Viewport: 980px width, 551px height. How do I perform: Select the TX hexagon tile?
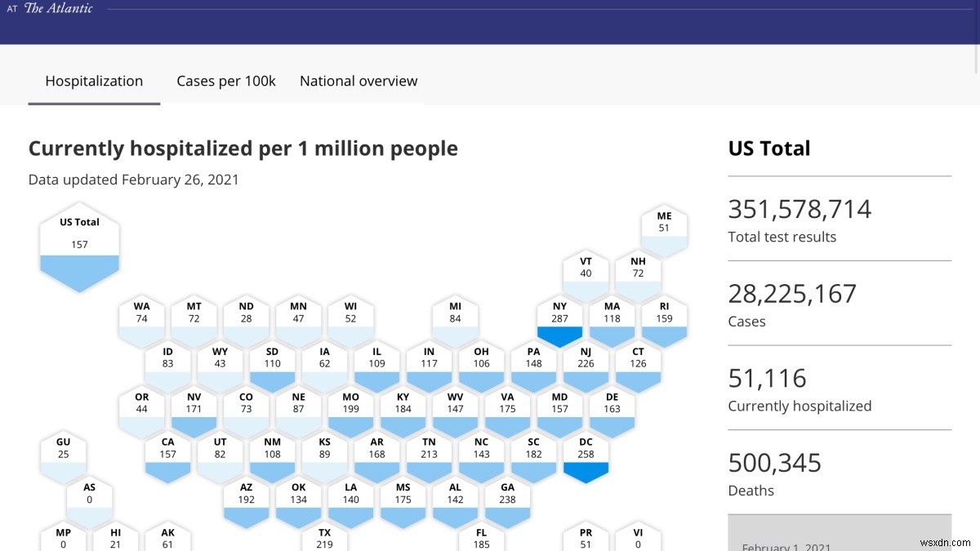pyautogui.click(x=324, y=537)
